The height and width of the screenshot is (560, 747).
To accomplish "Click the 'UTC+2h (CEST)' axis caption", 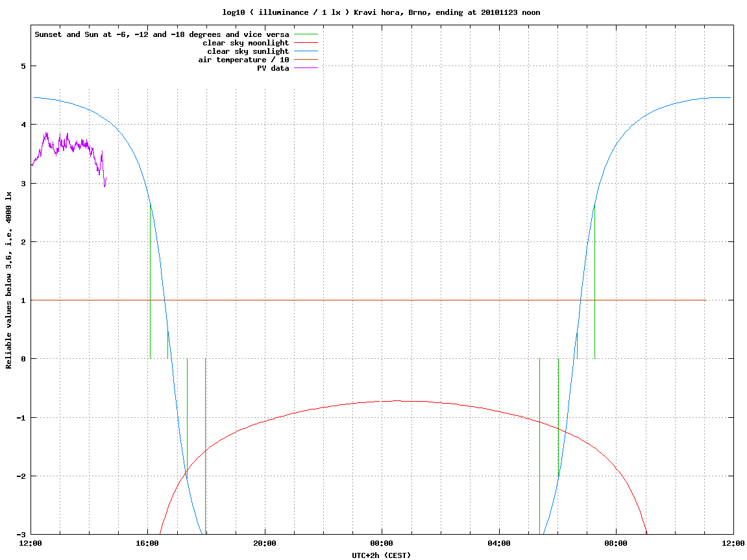I will (381, 555).
